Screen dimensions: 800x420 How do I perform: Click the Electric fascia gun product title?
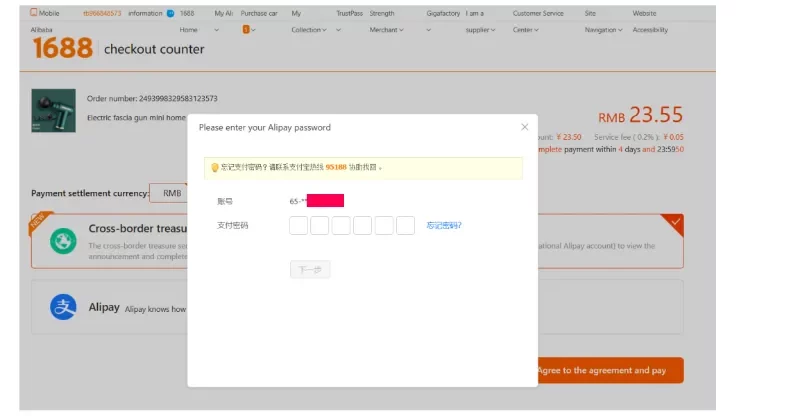click(136, 118)
